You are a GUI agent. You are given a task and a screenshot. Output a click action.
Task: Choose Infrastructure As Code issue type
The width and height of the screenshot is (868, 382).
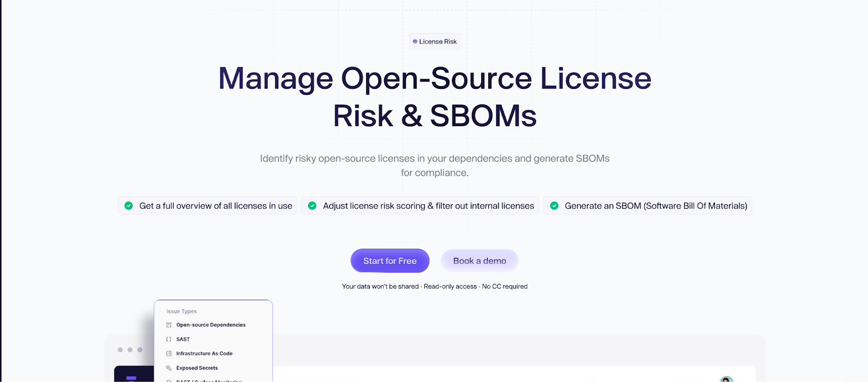[x=205, y=353]
